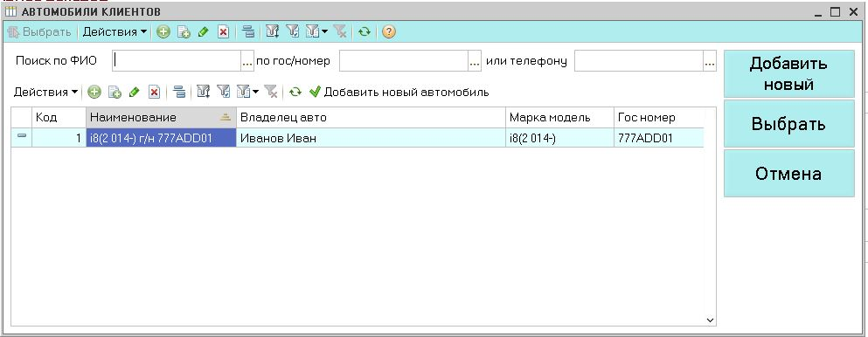Click Edit pencil icon in table toolbar
This screenshot has width=868, height=337.
click(x=134, y=93)
